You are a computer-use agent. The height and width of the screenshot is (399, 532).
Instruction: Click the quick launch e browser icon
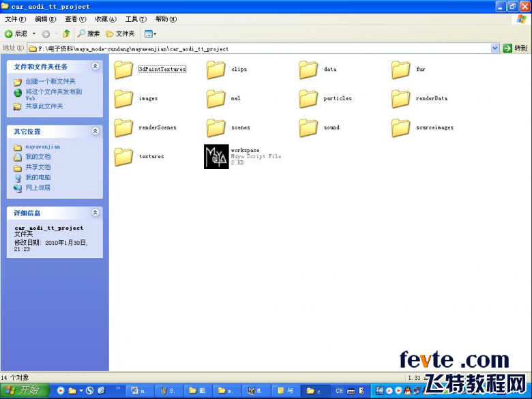pos(102,391)
